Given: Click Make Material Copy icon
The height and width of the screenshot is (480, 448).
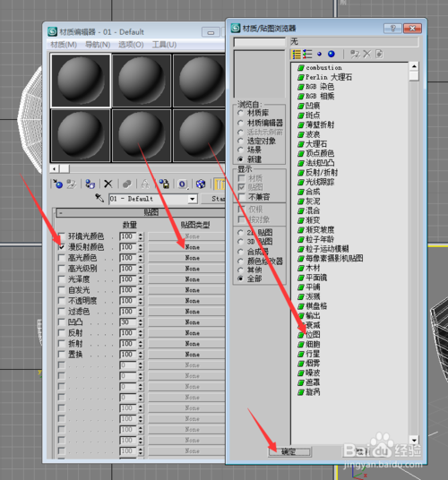Looking at the screenshot, I should [127, 184].
